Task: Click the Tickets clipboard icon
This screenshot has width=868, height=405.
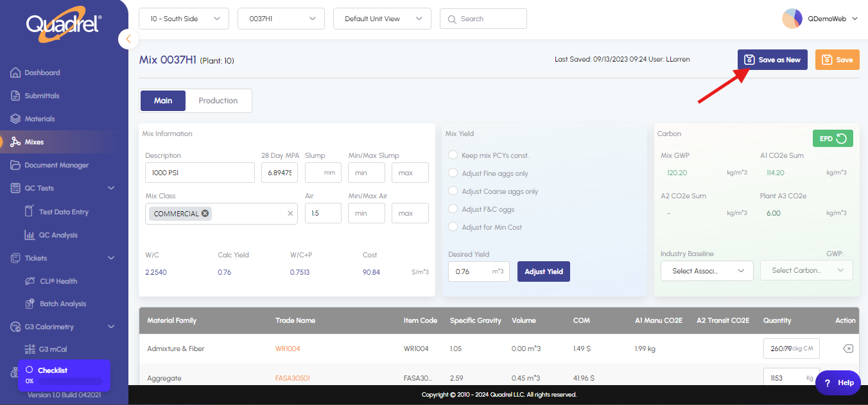Action: tap(16, 258)
